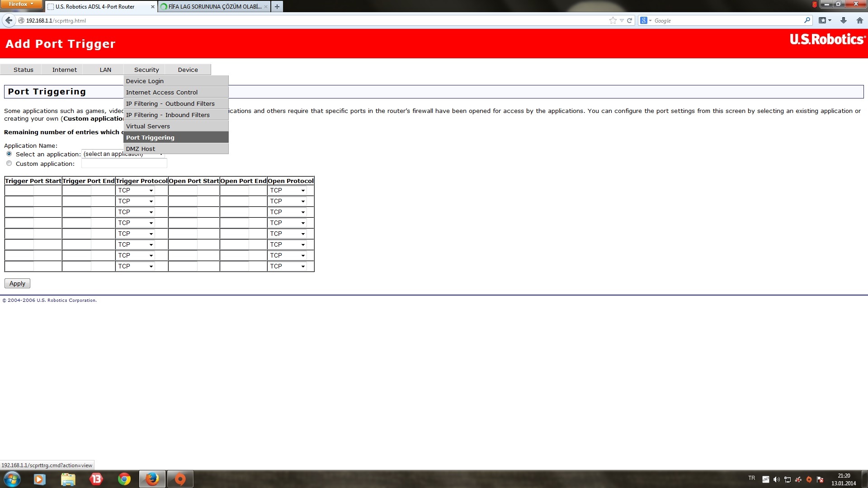Open the Security menu tab
This screenshot has width=868, height=488.
[146, 70]
